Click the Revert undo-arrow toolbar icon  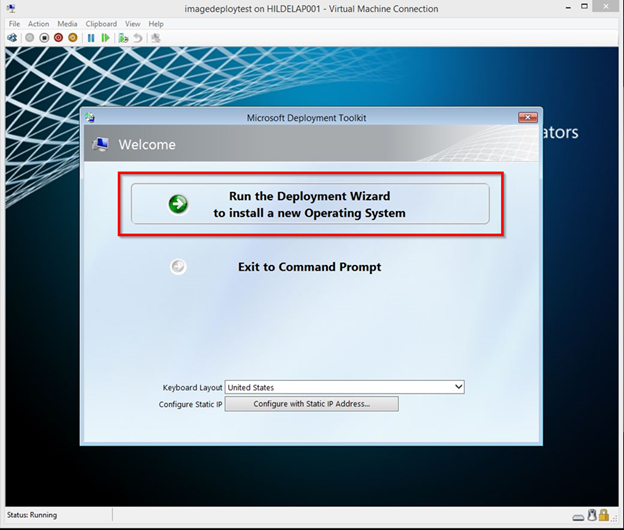pos(138,38)
